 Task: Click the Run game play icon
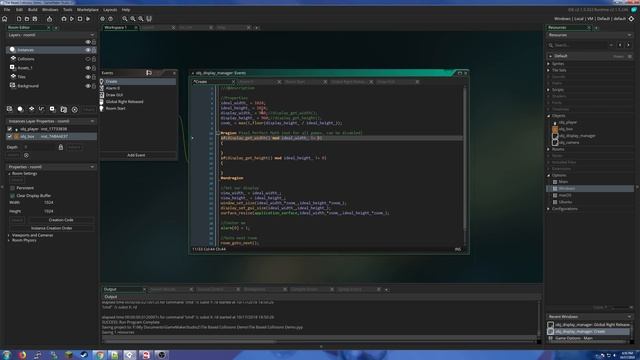click(72, 19)
